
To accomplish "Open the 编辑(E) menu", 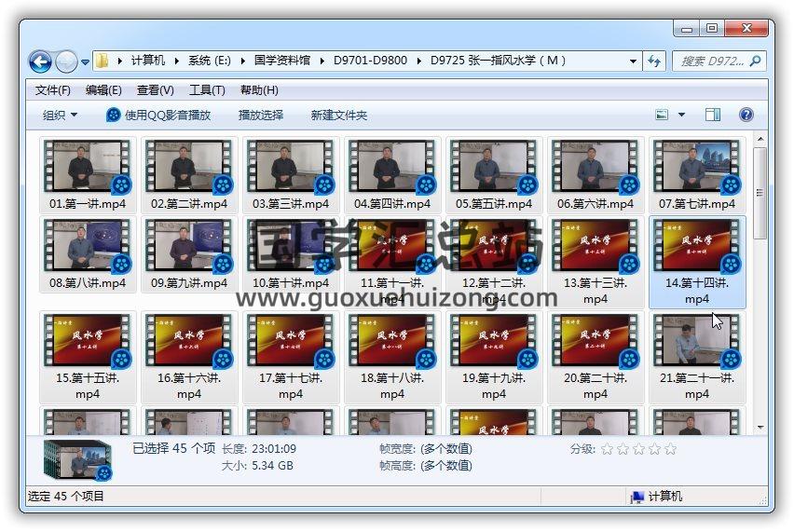I will 103,90.
